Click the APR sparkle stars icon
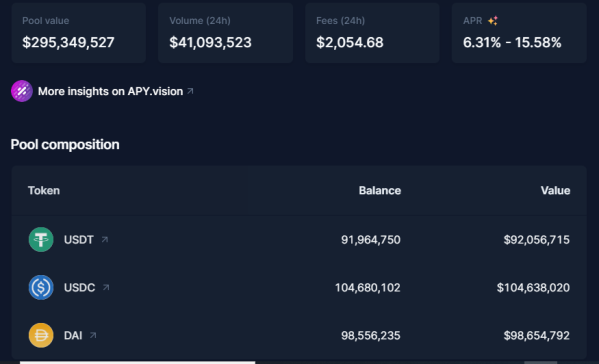This screenshot has width=599, height=364. pos(493,21)
